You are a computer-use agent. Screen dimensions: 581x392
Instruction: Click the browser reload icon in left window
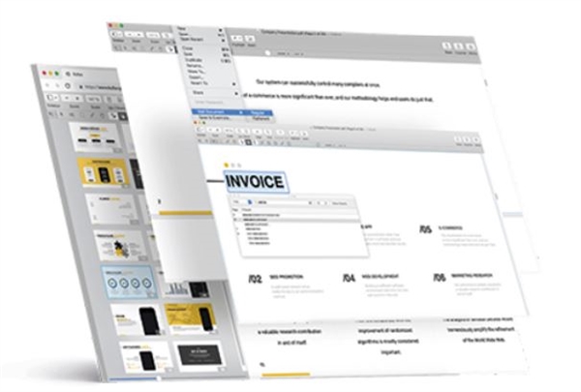pyautogui.click(x=68, y=85)
